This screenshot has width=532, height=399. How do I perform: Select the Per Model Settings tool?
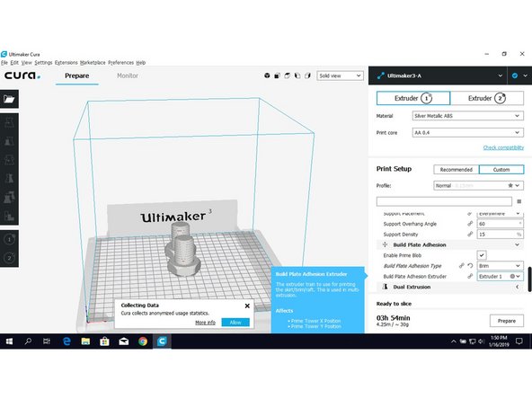click(x=9, y=197)
